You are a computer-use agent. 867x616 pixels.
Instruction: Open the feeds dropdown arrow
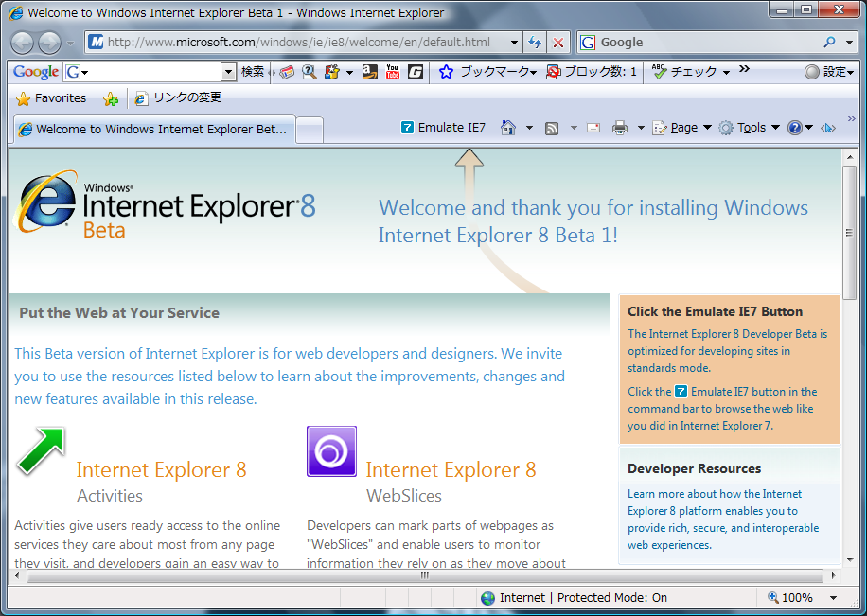574,128
